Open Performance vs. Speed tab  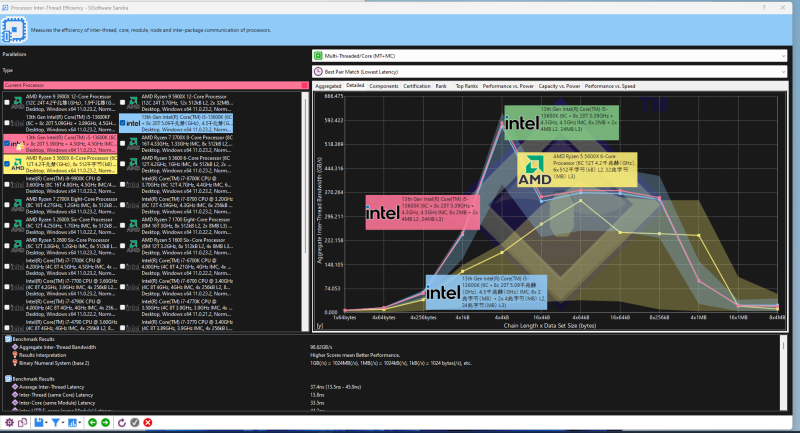coord(610,86)
